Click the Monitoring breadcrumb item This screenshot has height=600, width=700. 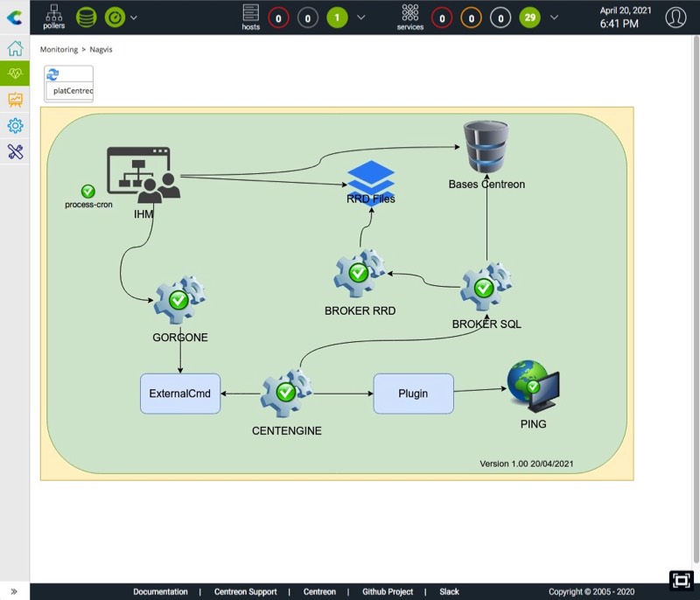pyautogui.click(x=59, y=50)
